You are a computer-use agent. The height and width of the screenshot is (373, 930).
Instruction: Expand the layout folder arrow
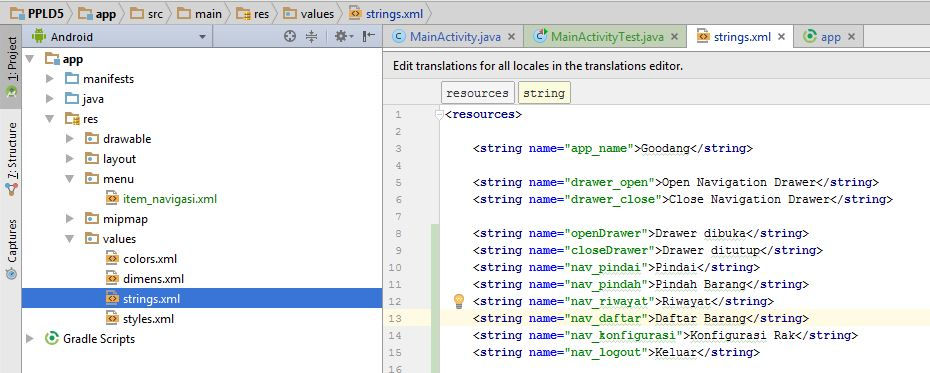70,159
